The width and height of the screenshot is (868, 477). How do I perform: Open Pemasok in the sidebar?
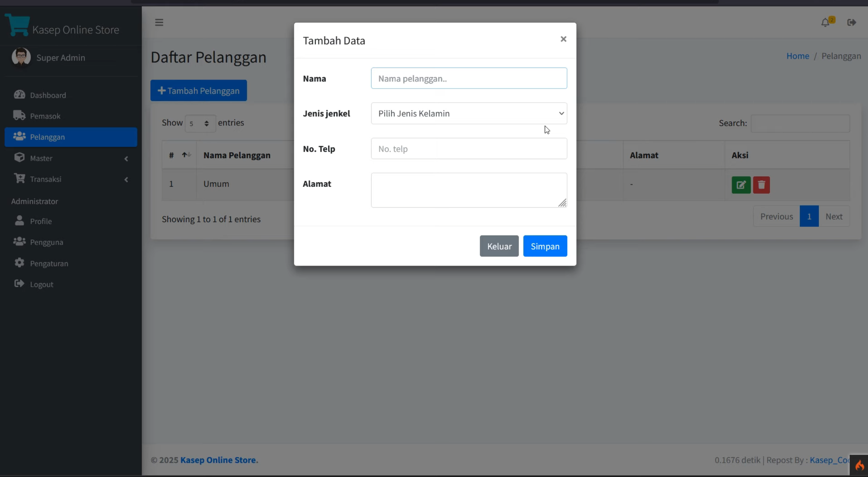(x=71, y=116)
